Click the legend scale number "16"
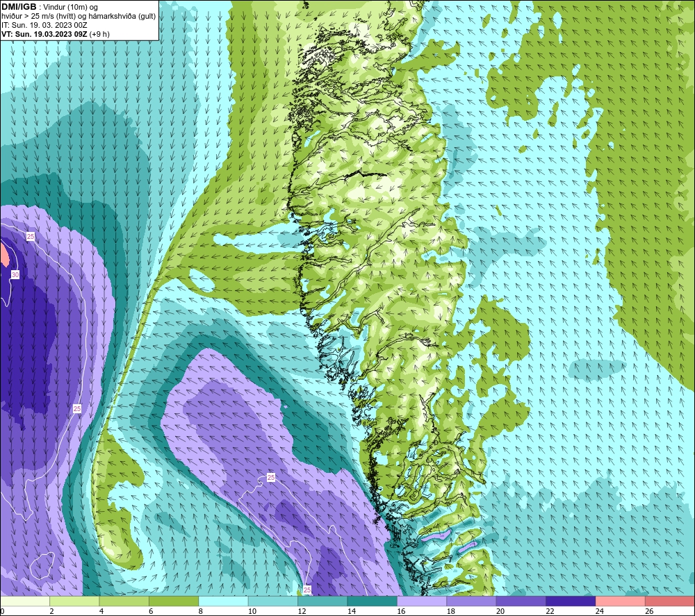Viewport: 695px width, 616px height. [x=401, y=611]
